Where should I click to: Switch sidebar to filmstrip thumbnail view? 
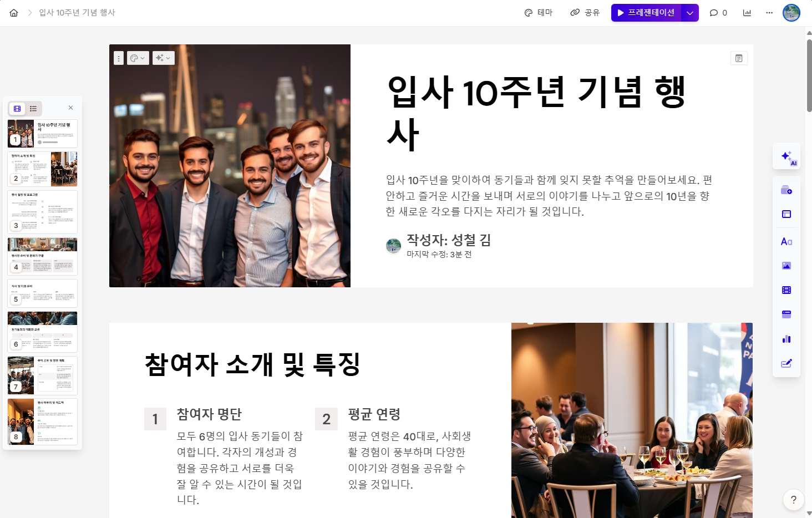tap(17, 109)
